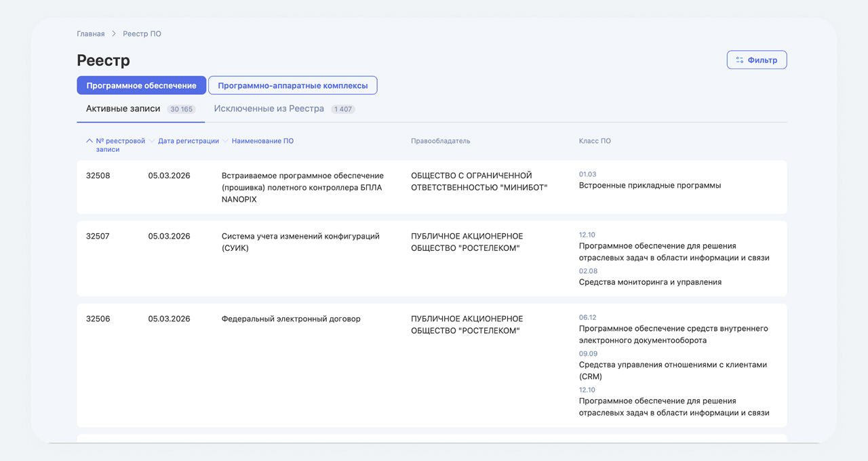Viewport: 868px width, 461px height.
Task: Click the date 05.03.2026 in row 32506
Action: pyautogui.click(x=169, y=319)
